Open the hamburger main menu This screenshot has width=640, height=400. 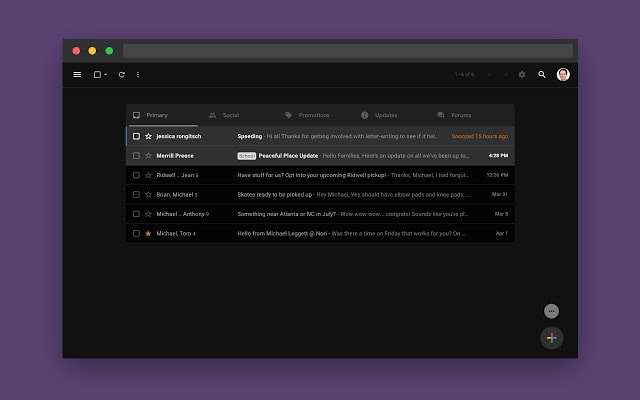77,74
